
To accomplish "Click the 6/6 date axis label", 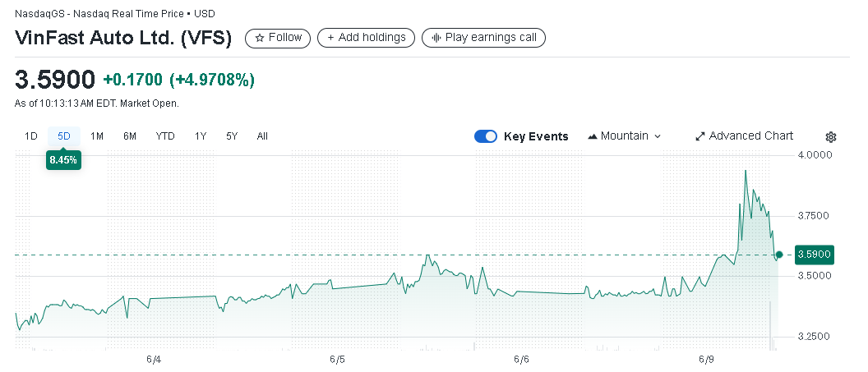I will 521,361.
